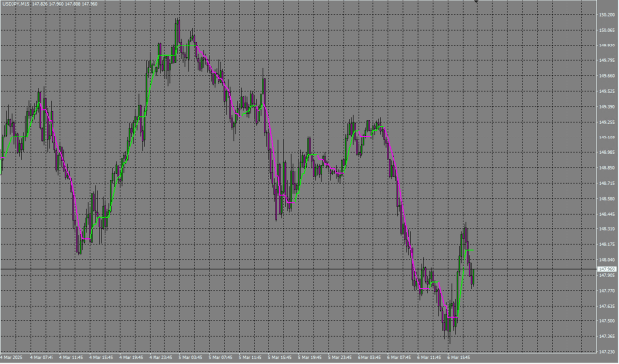Click the 149.795 price scale label
619x364 pixels.
tap(607, 60)
